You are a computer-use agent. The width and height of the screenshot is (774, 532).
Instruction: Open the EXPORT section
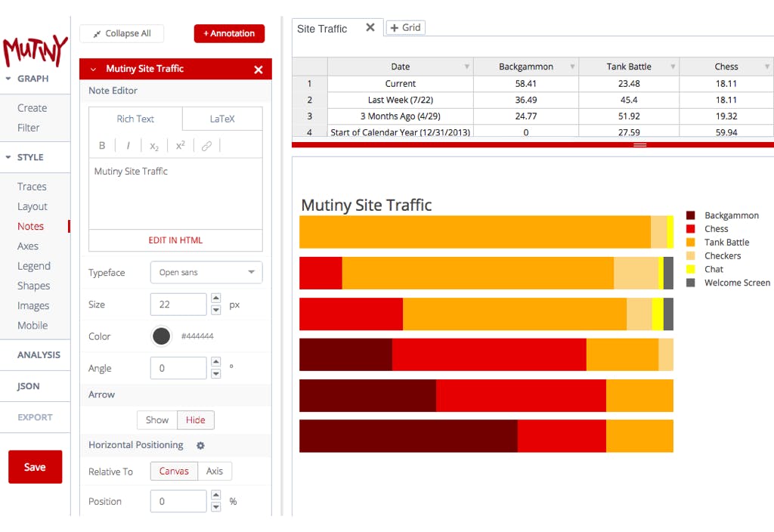[x=35, y=417]
